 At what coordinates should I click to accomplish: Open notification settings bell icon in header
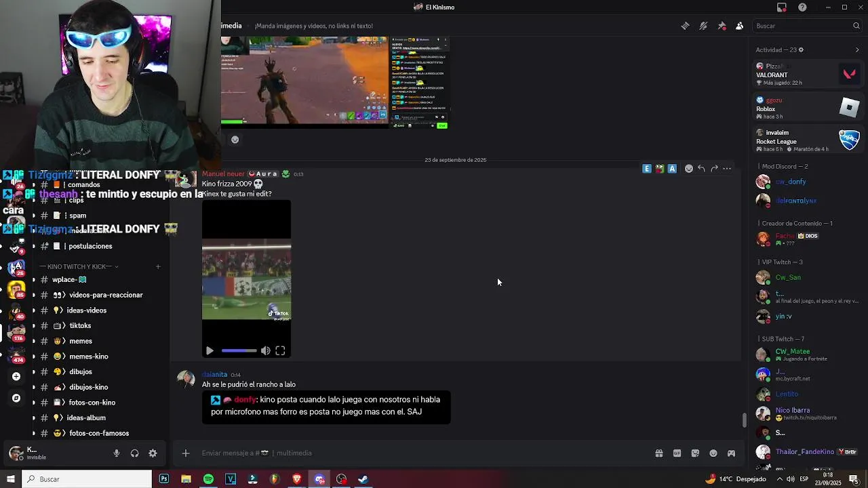[703, 26]
